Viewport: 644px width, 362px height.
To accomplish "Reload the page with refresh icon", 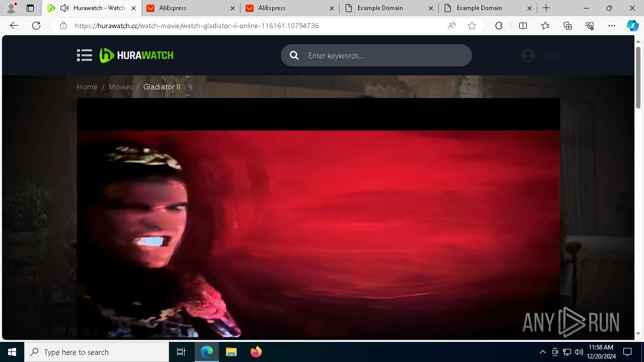I will click(36, 26).
